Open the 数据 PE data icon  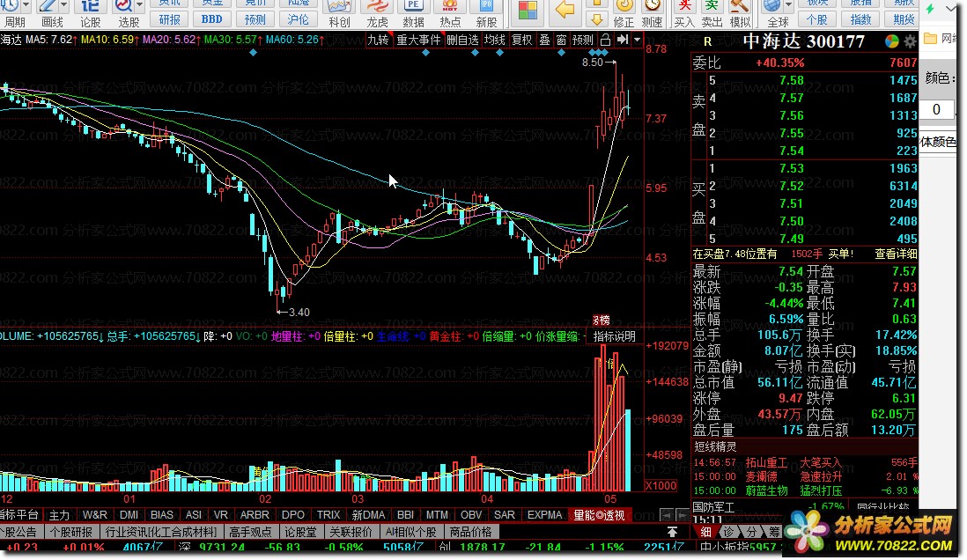point(413,13)
